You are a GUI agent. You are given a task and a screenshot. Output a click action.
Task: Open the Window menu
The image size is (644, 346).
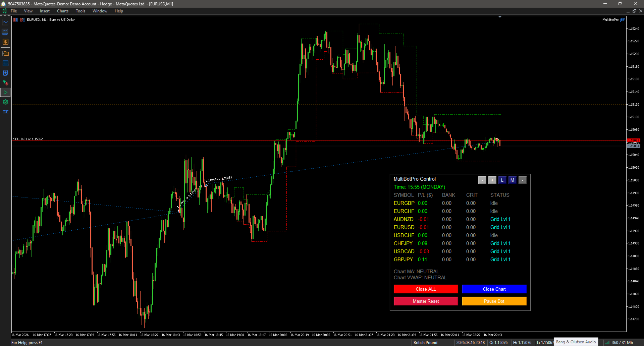click(100, 11)
